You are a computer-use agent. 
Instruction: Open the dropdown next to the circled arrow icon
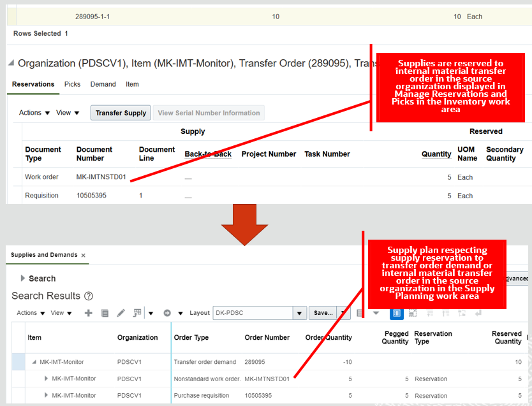[181, 313]
